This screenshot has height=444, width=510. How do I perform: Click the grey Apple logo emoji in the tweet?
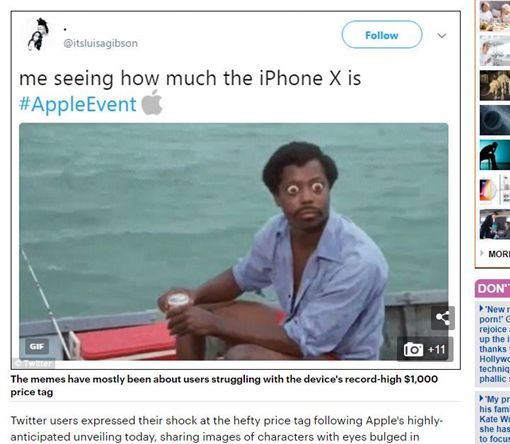pos(152,103)
